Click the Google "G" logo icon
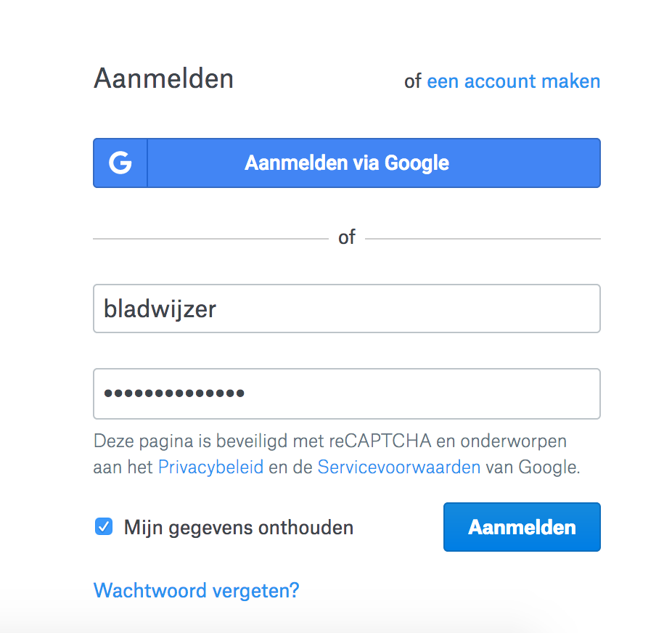 coord(120,163)
